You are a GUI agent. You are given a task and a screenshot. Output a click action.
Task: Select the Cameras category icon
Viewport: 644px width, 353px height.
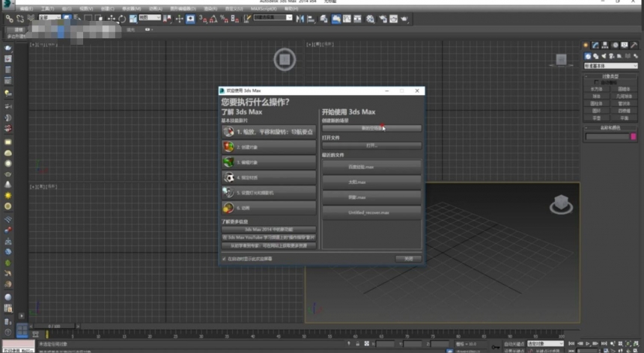point(612,56)
